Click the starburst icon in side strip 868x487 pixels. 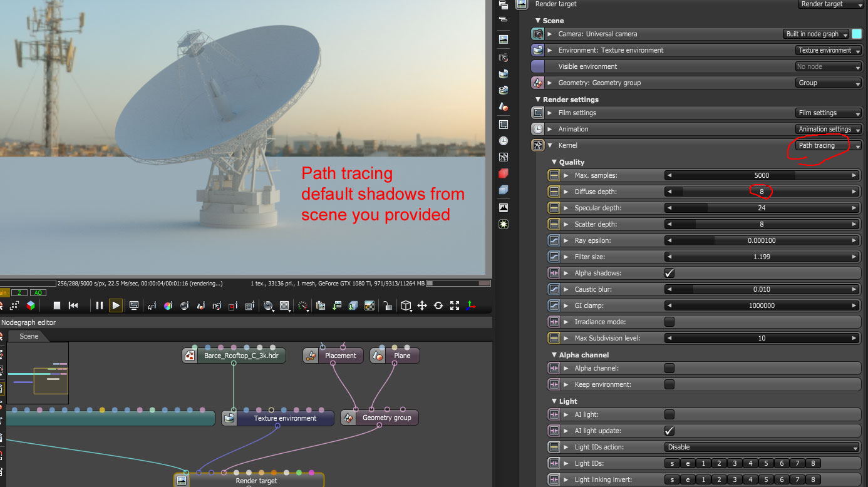click(504, 223)
